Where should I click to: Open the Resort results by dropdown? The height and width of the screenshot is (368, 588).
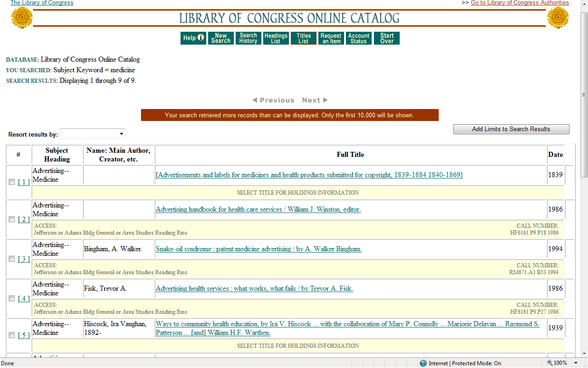92,134
